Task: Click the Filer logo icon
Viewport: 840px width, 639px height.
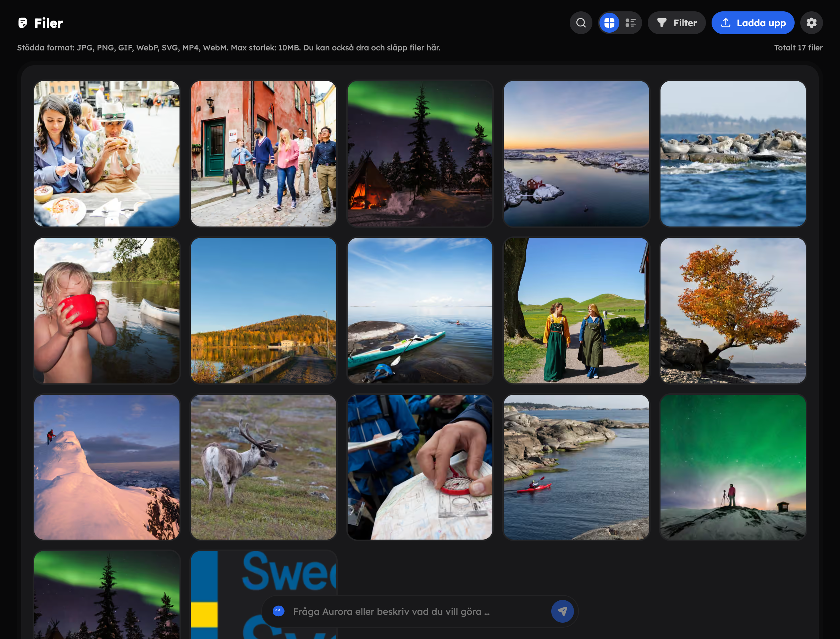Action: [23, 23]
